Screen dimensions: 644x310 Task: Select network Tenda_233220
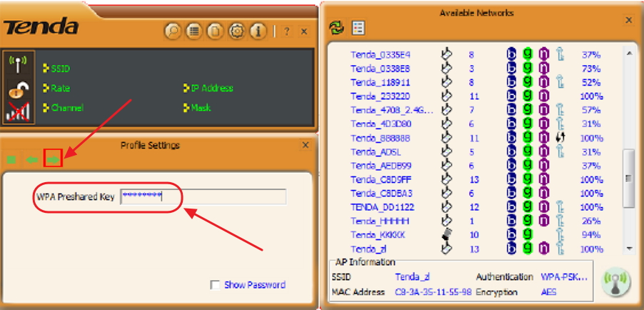click(x=381, y=96)
